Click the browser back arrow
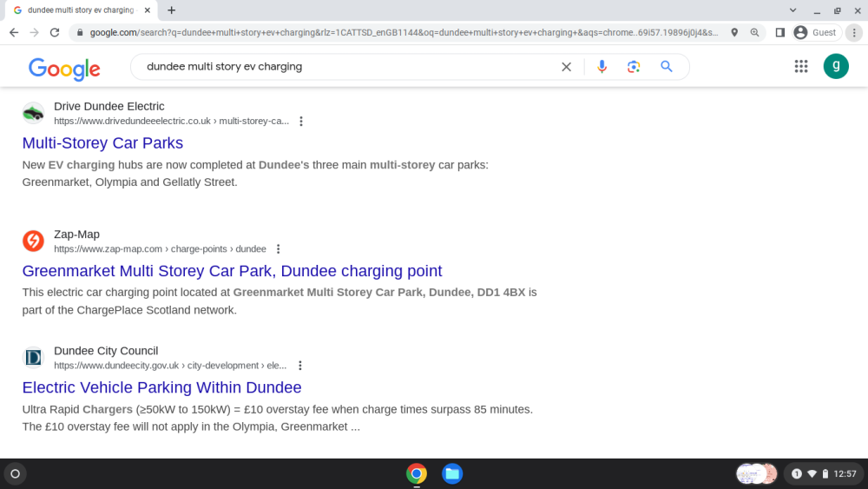Viewport: 868px width, 489px height. (14, 33)
